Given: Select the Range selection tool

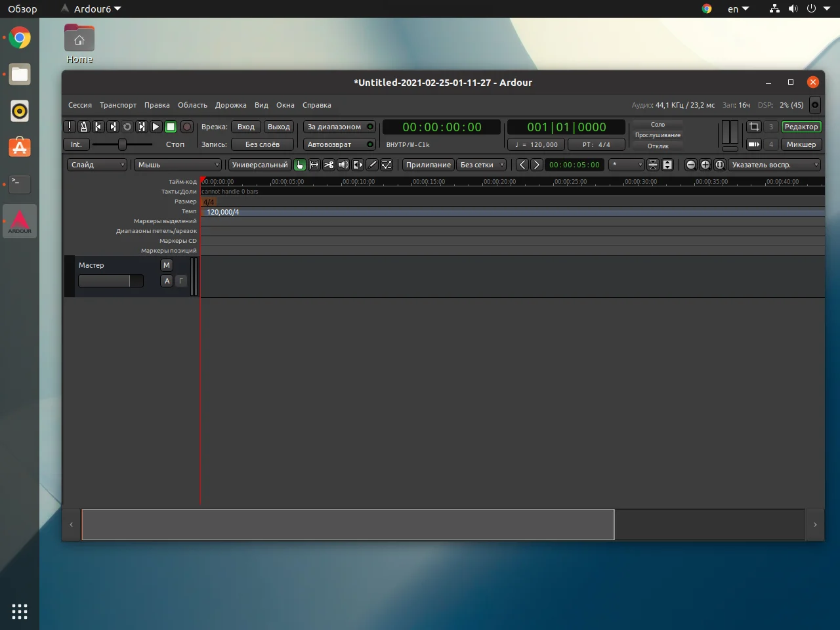Looking at the screenshot, I should point(314,165).
